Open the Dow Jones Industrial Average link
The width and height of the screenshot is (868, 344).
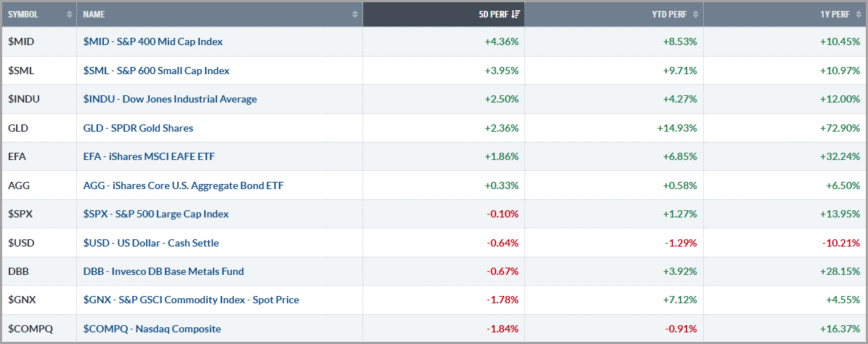(x=170, y=99)
